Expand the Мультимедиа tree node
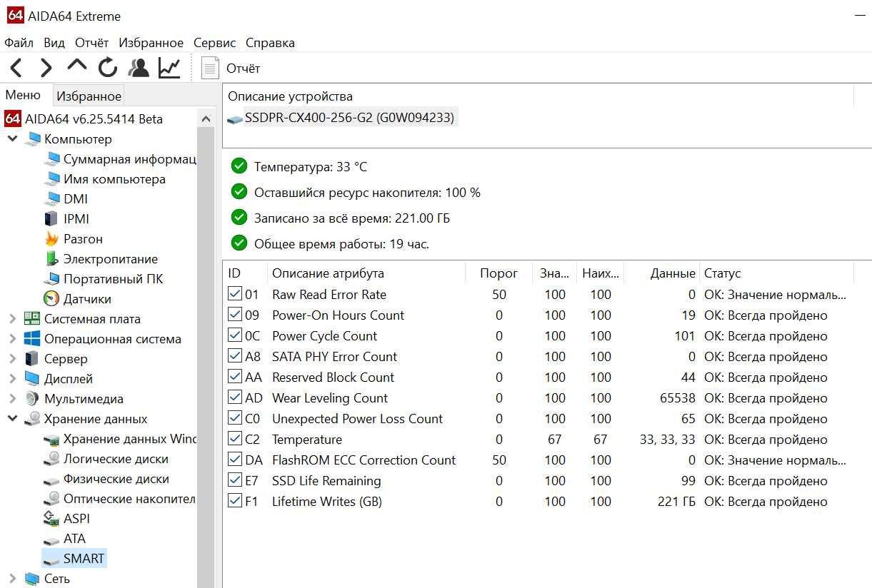Screen dimensions: 872x588 [x=12, y=399]
